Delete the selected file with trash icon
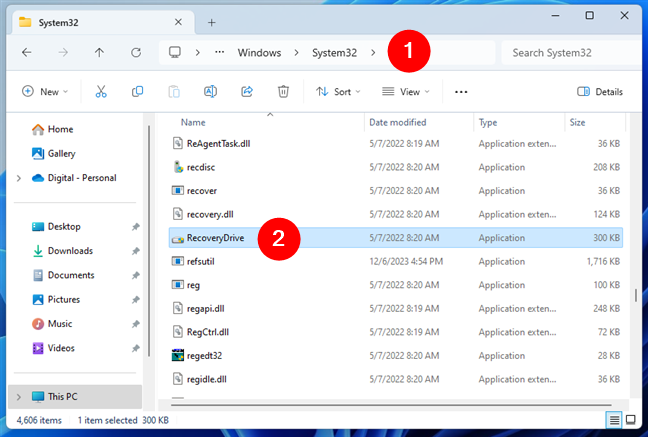The height and width of the screenshot is (437, 648). [283, 91]
